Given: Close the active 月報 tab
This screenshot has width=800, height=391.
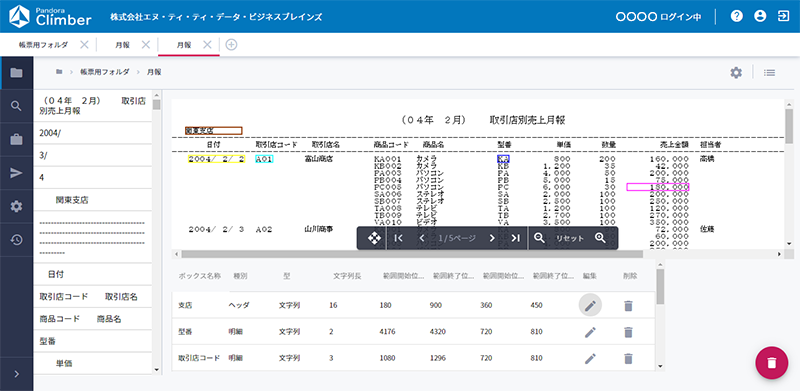Looking at the screenshot, I should click(207, 45).
